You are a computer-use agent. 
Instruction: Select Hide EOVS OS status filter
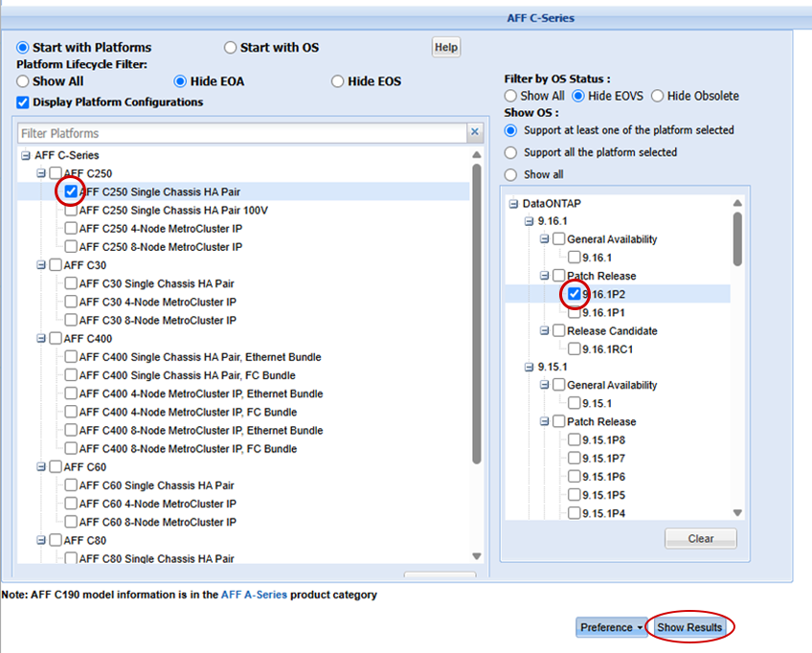click(x=578, y=96)
